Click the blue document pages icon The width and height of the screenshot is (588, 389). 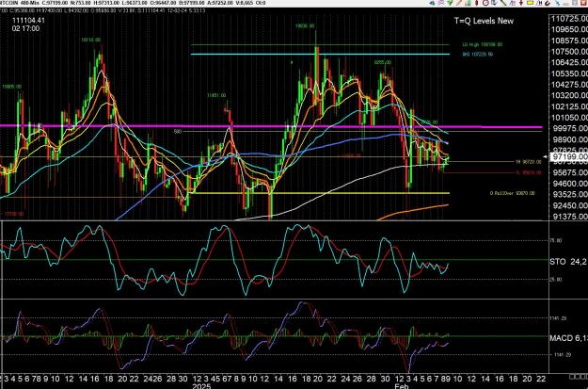494,3
